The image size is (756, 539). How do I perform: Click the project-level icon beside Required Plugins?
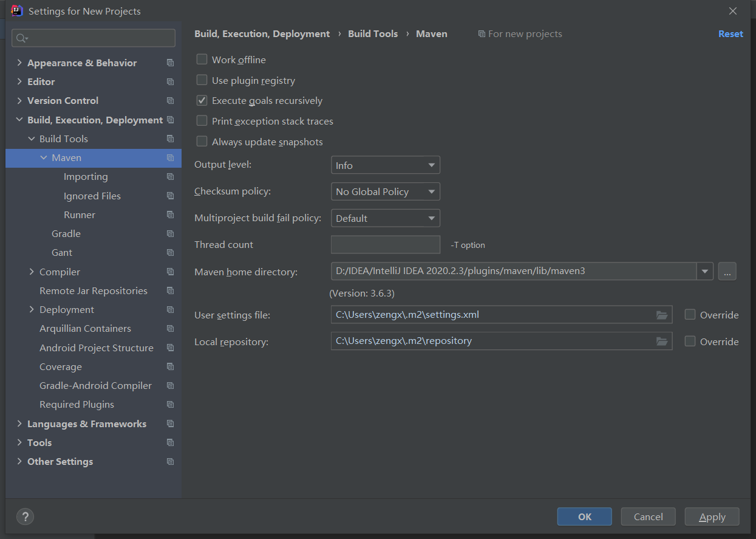click(170, 405)
